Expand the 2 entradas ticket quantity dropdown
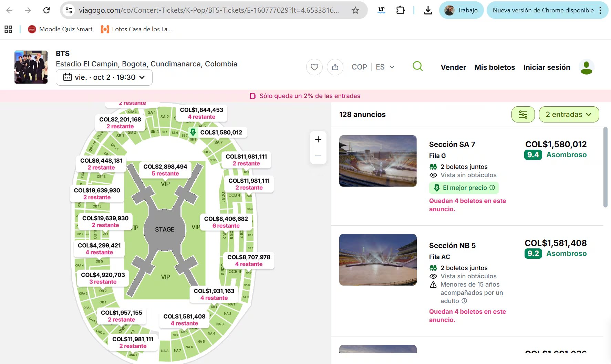The height and width of the screenshot is (364, 611). 568,114
